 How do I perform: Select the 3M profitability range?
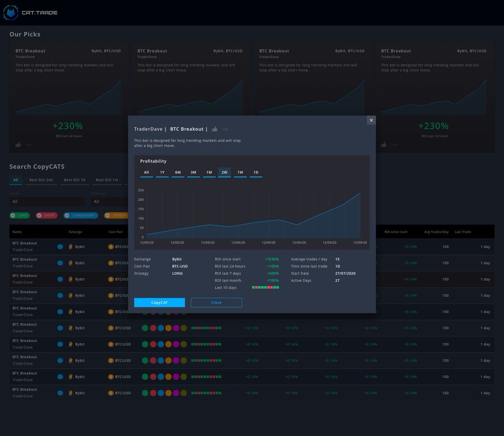click(x=193, y=173)
